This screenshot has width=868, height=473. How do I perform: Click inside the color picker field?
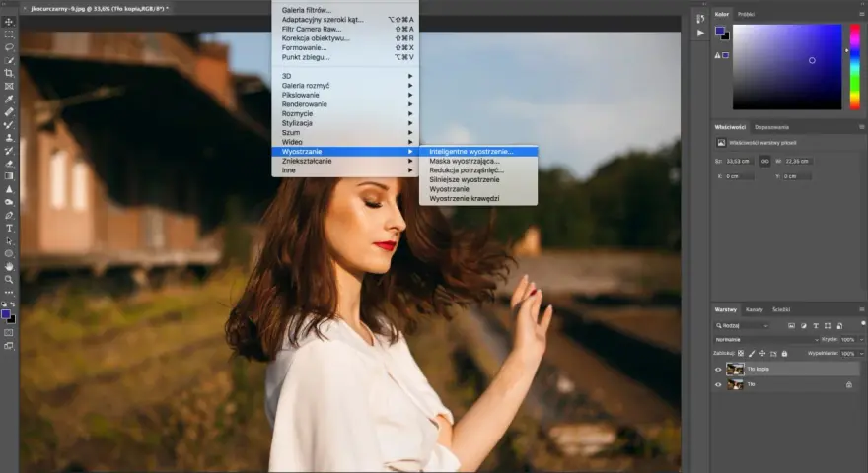pos(787,66)
